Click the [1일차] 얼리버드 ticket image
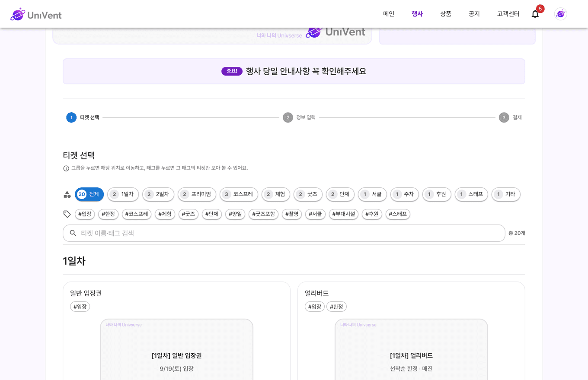This screenshot has width=588, height=380. coord(411,349)
